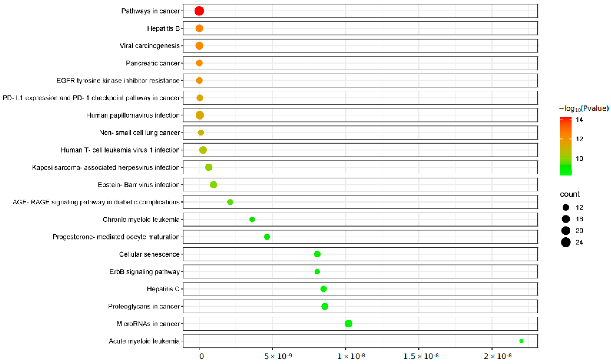Click 'Human T-cell leukemia virus 1 infection' label

(x=120, y=150)
